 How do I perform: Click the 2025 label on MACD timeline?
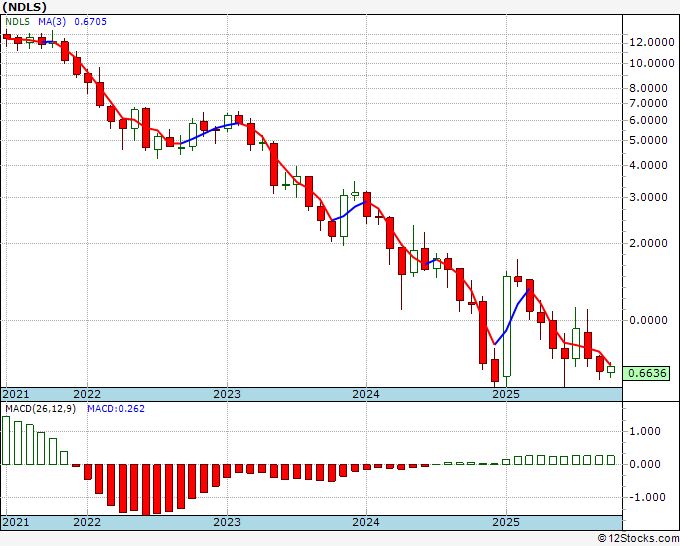pos(506,522)
